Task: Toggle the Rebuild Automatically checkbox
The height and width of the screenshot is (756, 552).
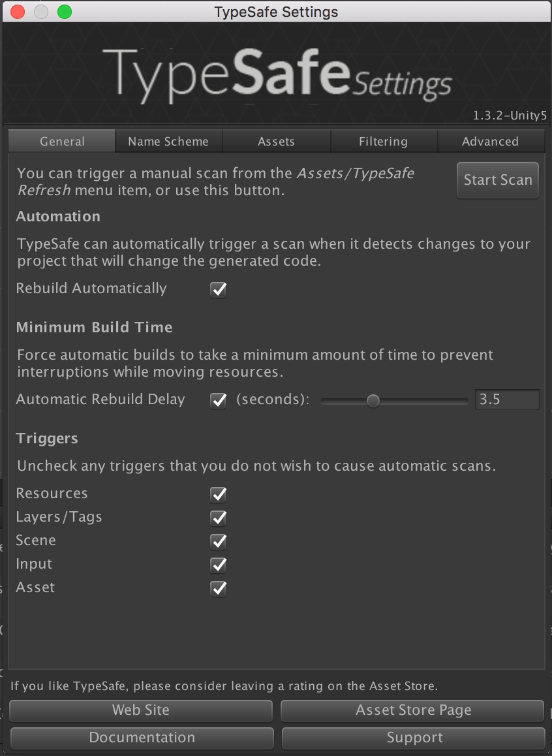Action: [218, 289]
